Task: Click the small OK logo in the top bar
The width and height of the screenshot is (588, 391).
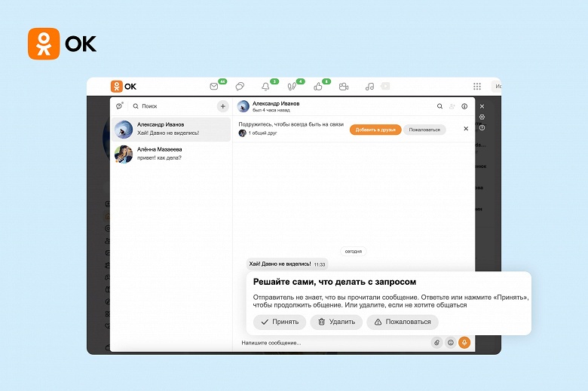Action: point(124,87)
